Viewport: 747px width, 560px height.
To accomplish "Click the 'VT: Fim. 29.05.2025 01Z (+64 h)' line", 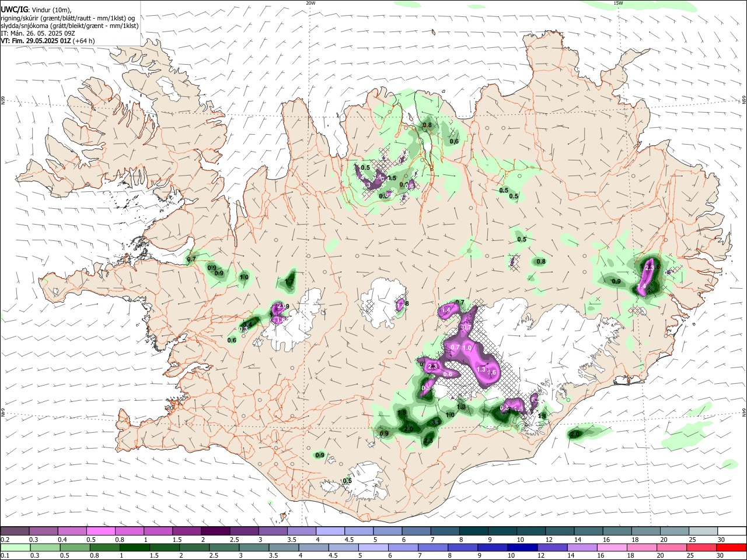I will (x=48, y=41).
